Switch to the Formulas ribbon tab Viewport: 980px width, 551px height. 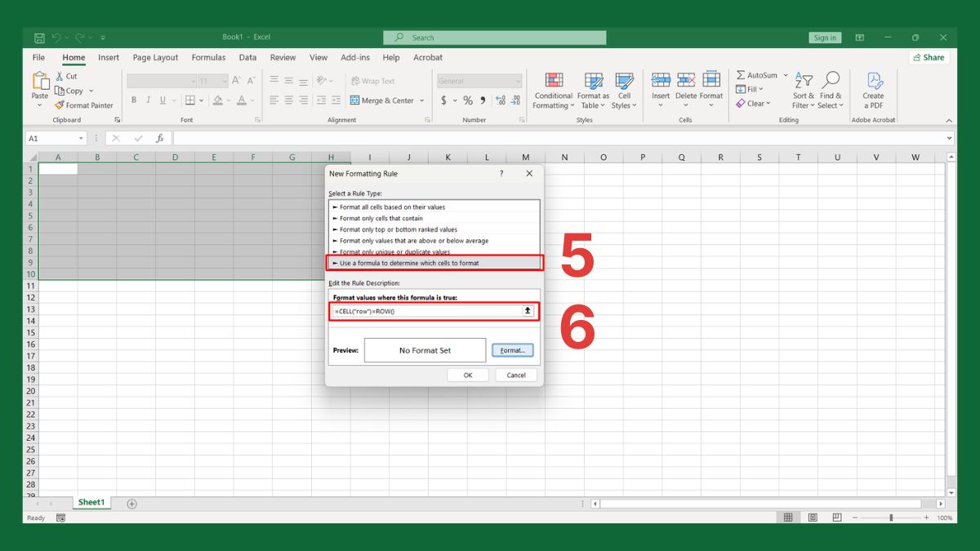click(x=208, y=57)
